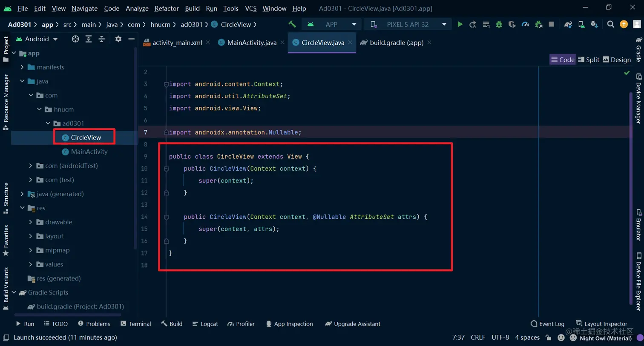Open the Structure side panel
Image resolution: width=644 pixels, height=346 pixels.
coord(6,198)
